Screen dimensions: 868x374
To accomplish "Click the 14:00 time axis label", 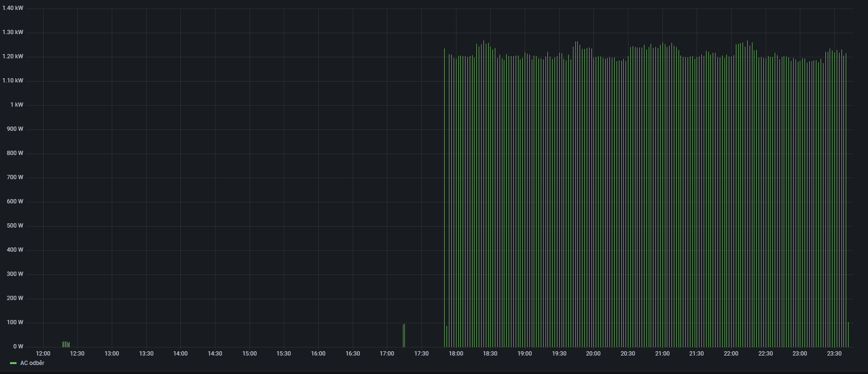I will [180, 354].
